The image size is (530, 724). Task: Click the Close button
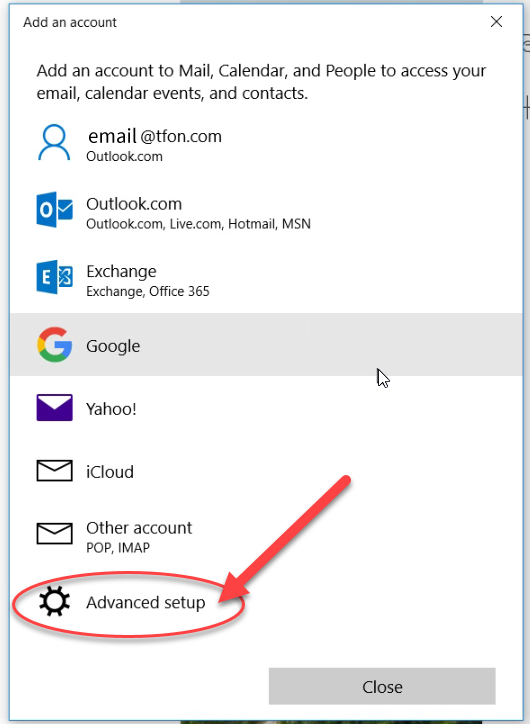(x=382, y=686)
